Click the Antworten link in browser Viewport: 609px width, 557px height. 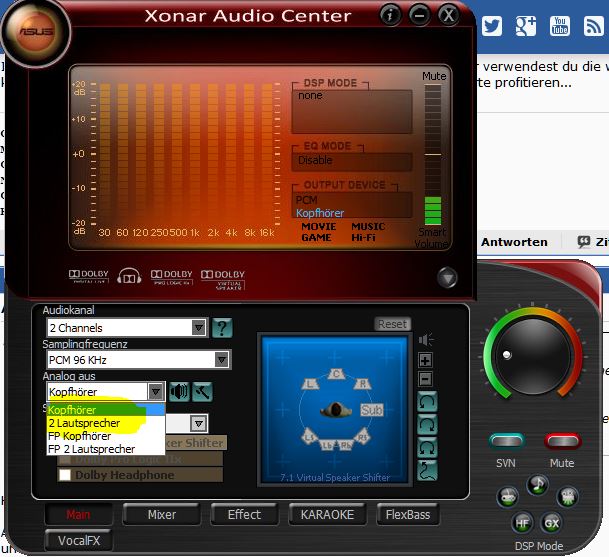(514, 242)
